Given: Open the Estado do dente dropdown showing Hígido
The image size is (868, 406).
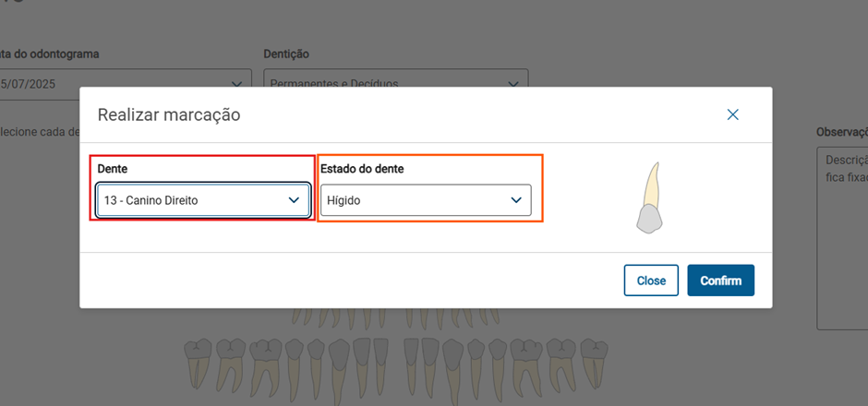Looking at the screenshot, I should pos(426,200).
